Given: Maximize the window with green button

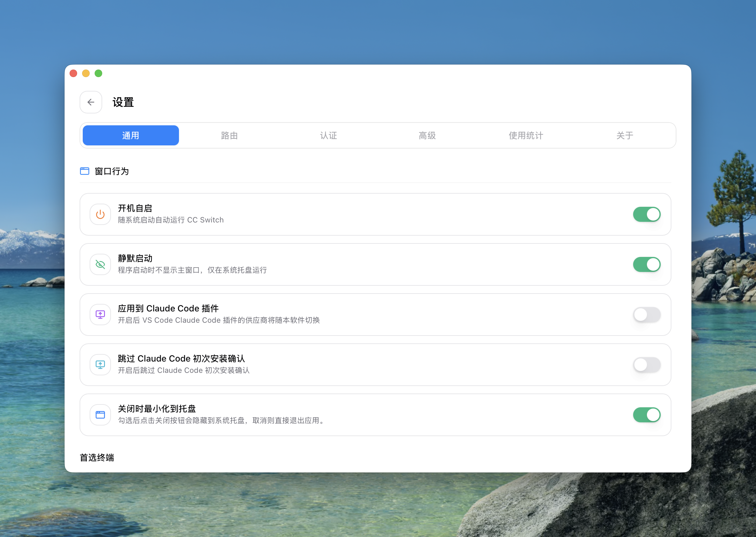Looking at the screenshot, I should [x=98, y=73].
